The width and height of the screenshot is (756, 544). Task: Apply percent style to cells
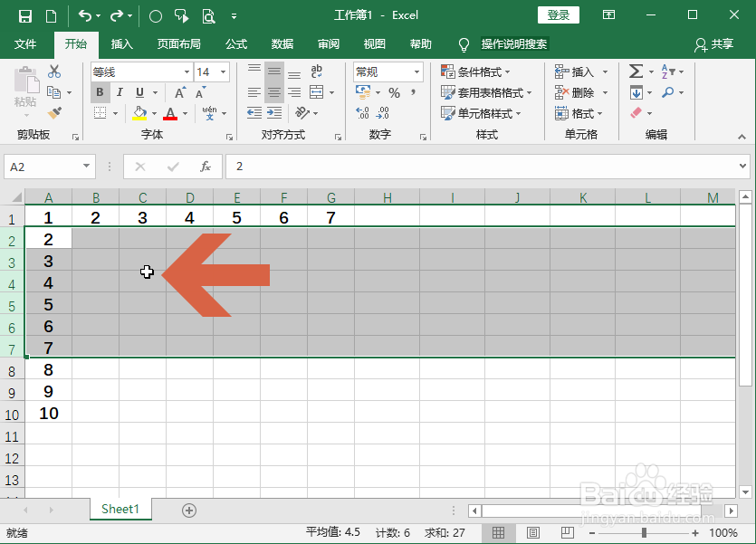click(x=395, y=92)
